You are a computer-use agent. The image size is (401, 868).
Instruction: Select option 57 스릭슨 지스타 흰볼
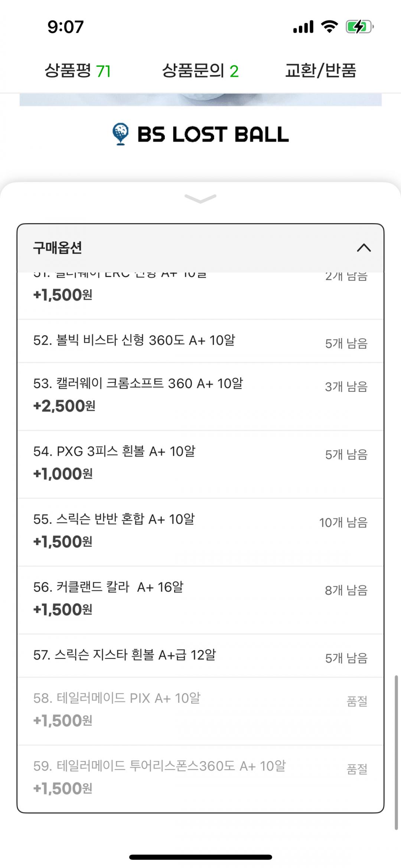pyautogui.click(x=200, y=655)
